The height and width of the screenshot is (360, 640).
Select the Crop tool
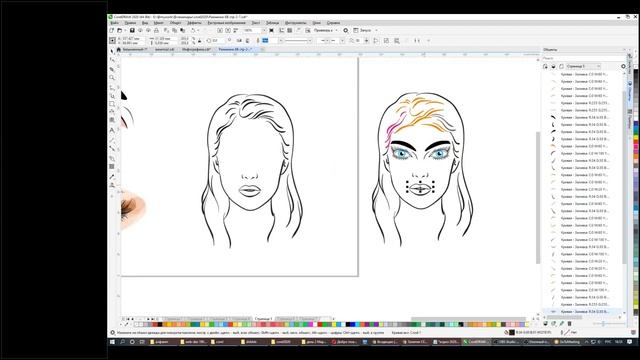click(112, 69)
